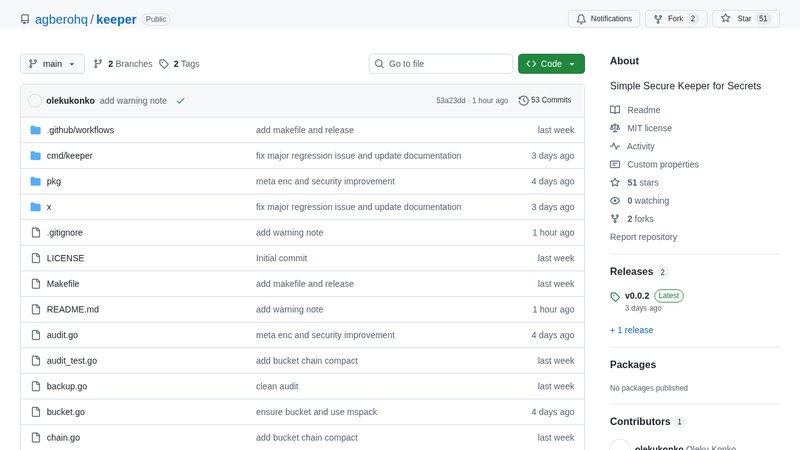Open the Report repository link
Image resolution: width=800 pixels, height=450 pixels.
[x=643, y=237]
